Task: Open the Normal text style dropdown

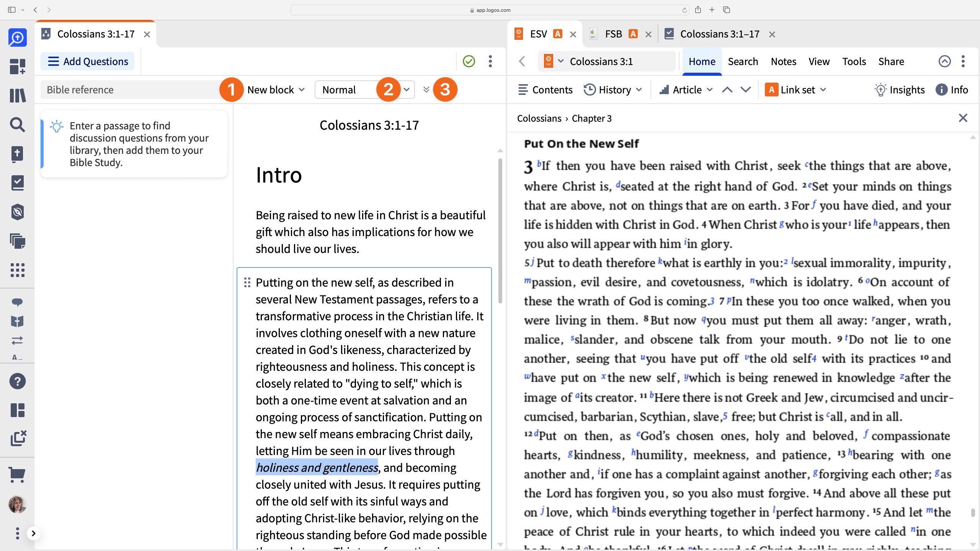Action: click(364, 90)
